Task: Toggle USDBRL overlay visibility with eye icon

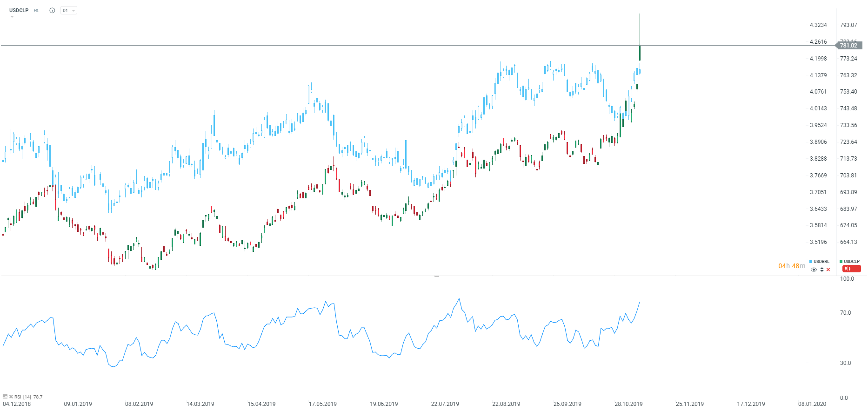Action: coord(814,270)
